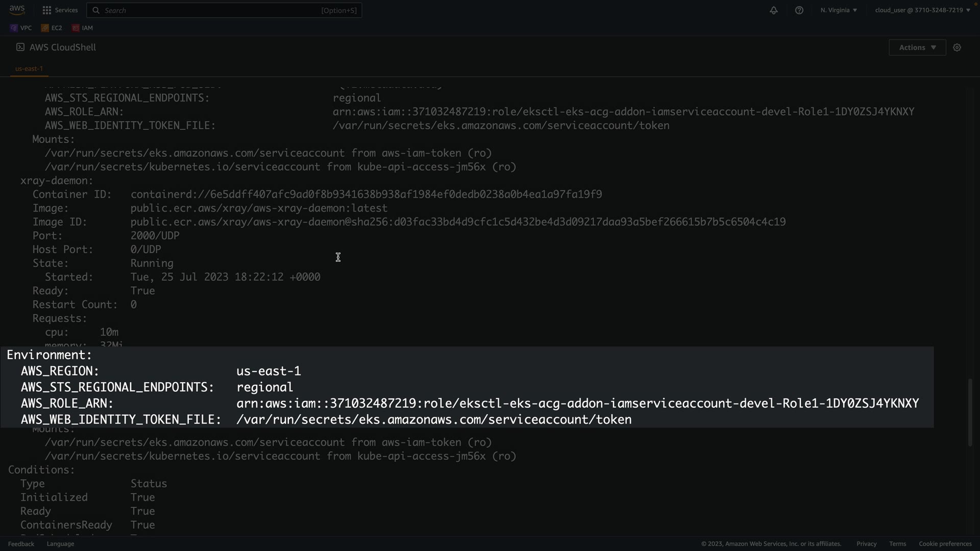Open the Services grid menu
This screenshot has height=551, width=980.
click(x=60, y=10)
